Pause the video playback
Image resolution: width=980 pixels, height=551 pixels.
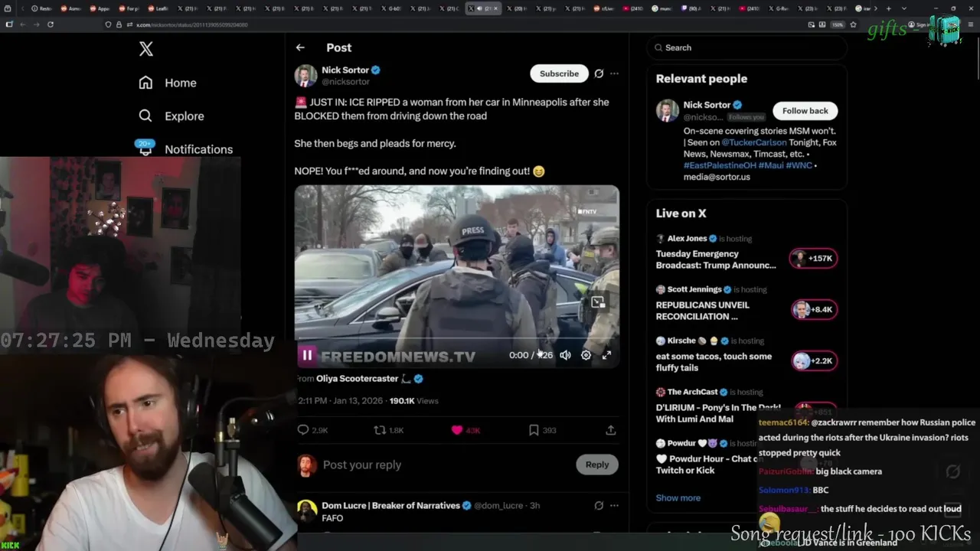[x=307, y=355]
